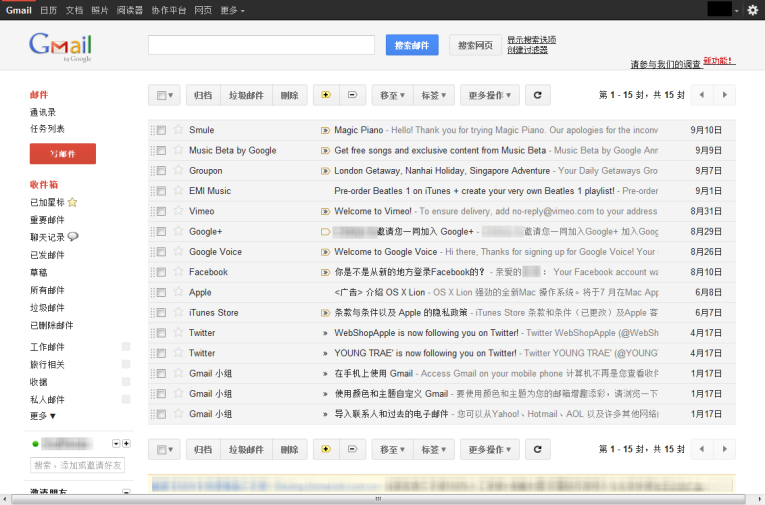Image resolution: width=765 pixels, height=505 pixels.
Task: Open 文档 in the top navigation bar
Action: [74, 9]
